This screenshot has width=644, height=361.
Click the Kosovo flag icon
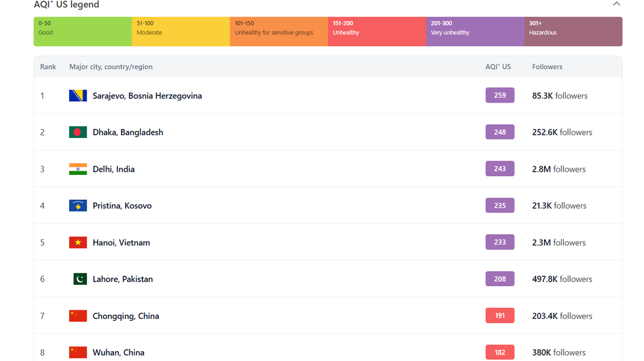coord(78,206)
